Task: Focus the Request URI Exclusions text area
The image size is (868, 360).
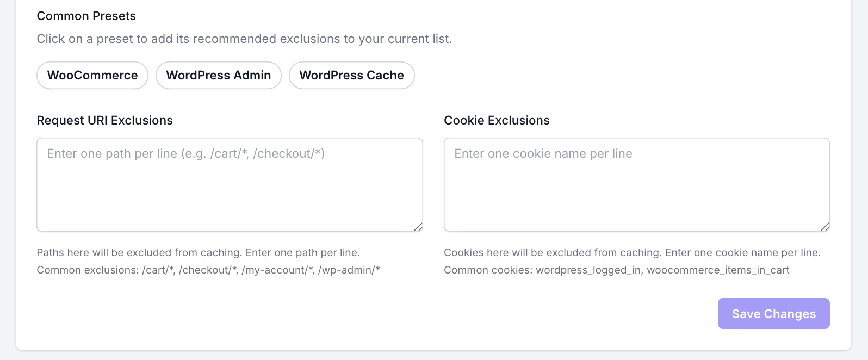Action: [x=230, y=184]
